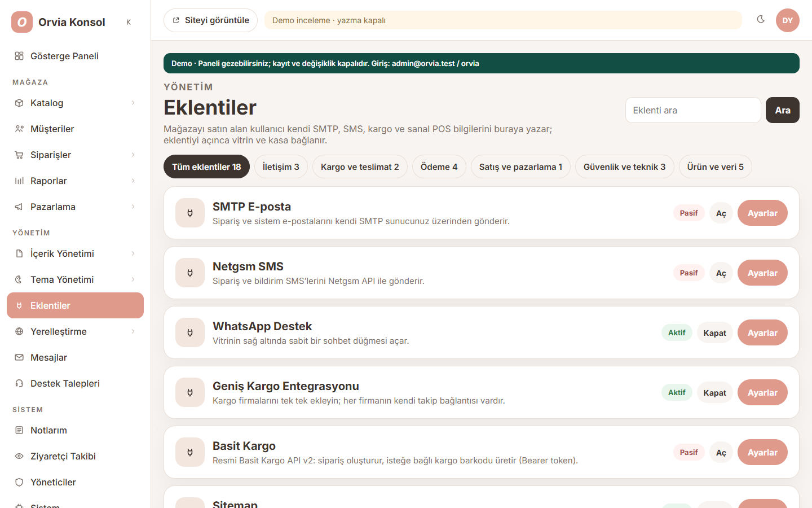Screen dimensions: 812x508
Task: Select the Tüm eklentiler 18 tab
Action: click(206, 167)
